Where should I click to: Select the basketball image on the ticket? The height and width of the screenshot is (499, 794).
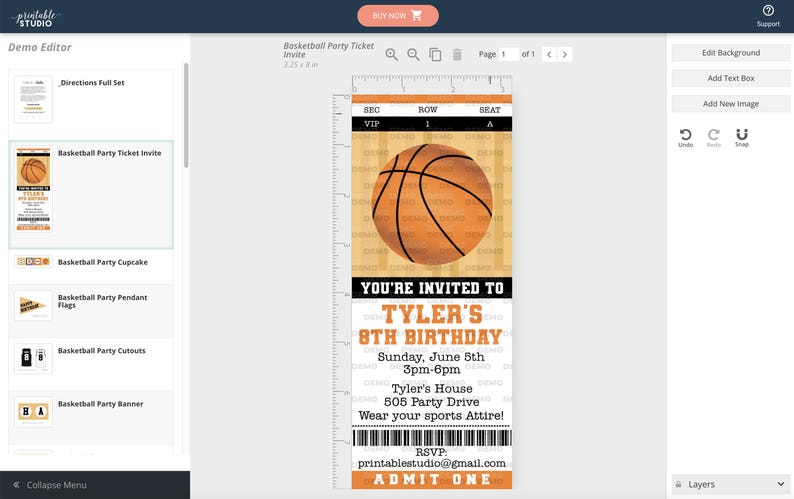pos(432,203)
